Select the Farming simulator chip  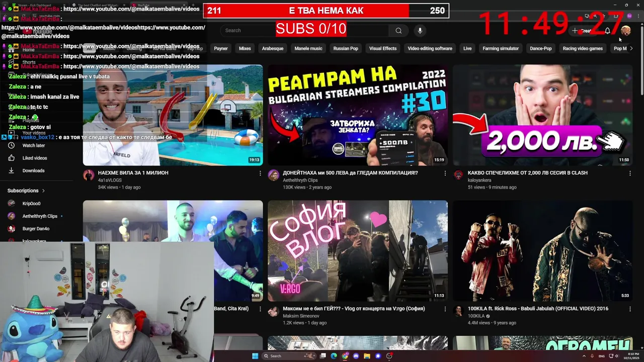501,48
